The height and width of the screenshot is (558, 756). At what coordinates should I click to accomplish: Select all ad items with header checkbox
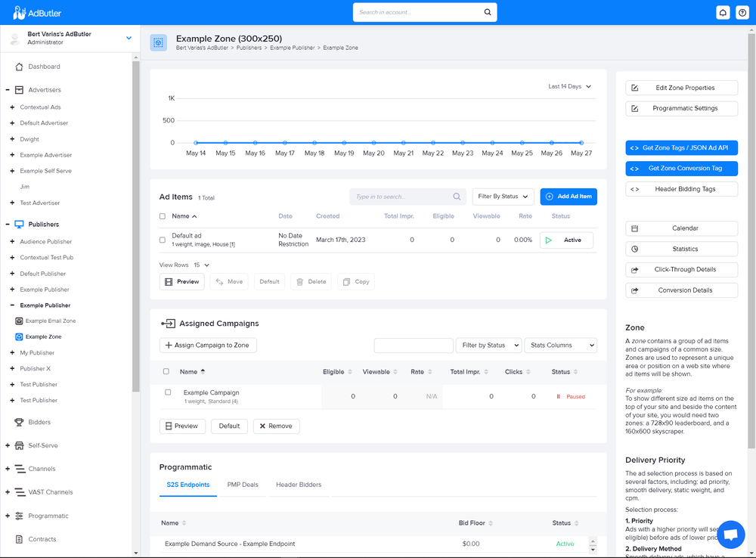163,216
